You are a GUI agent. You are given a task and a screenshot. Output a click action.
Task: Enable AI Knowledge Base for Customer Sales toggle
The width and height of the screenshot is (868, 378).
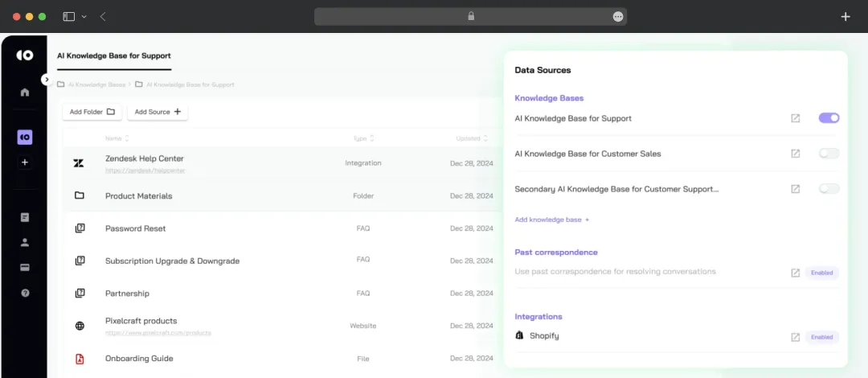[x=829, y=154]
